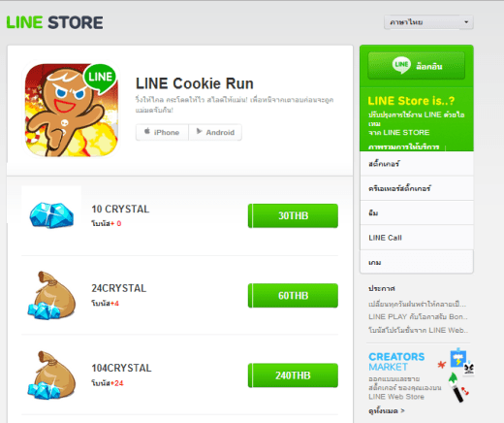Screen dimensions: 504x423
Task: Open the creator sticker sidebar item
Action: point(417,188)
